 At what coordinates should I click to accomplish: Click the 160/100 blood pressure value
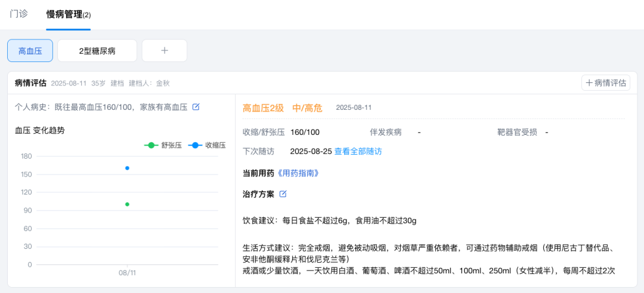point(305,132)
